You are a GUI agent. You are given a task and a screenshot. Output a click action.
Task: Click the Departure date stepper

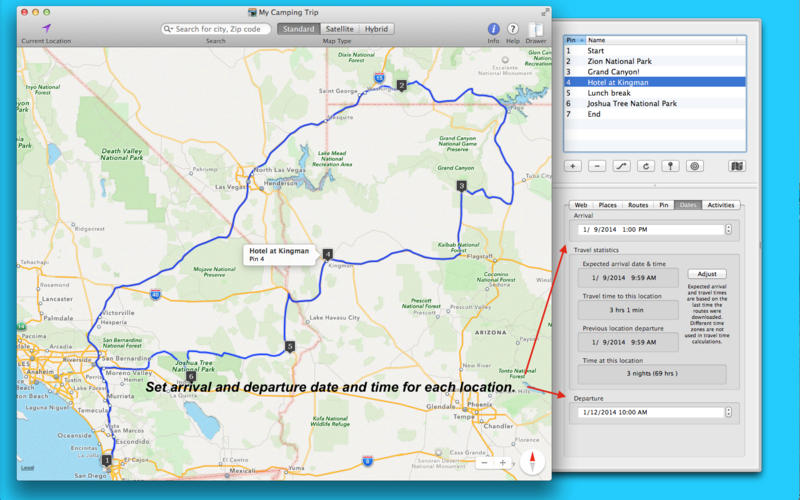[729, 412]
